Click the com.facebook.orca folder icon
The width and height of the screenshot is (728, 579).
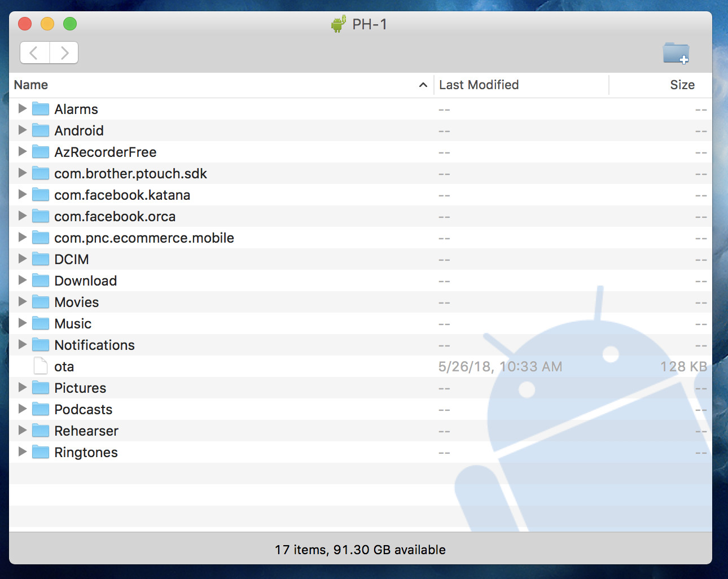click(41, 216)
